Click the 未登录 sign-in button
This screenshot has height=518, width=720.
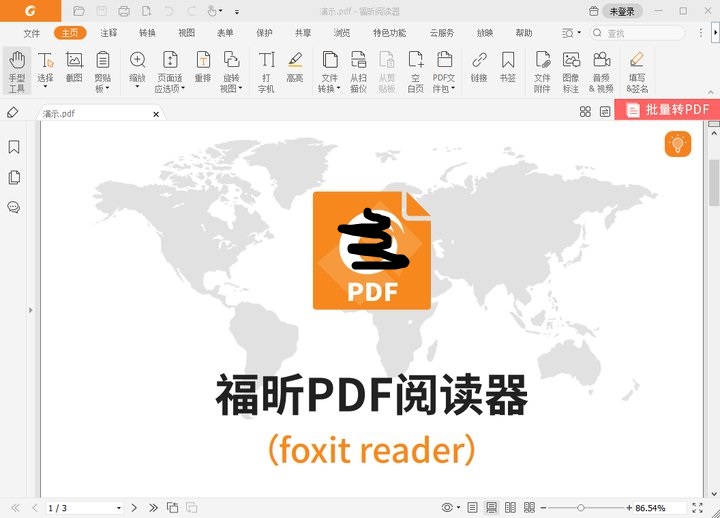click(x=622, y=11)
